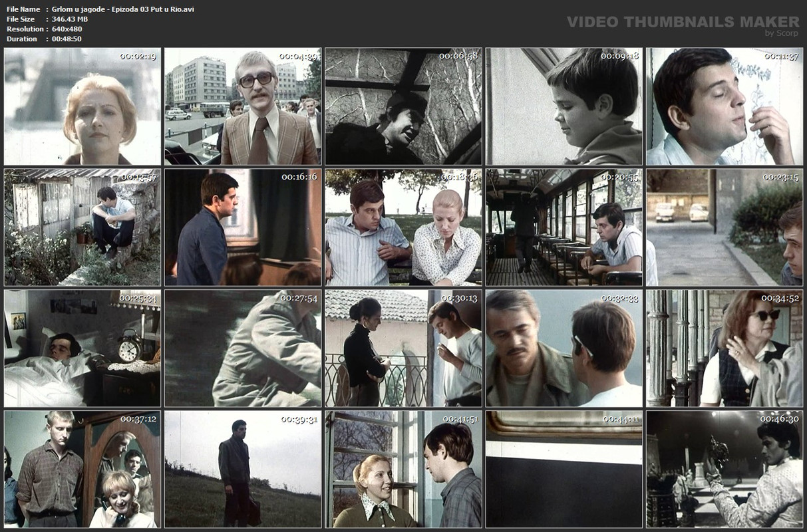Screen dimensions: 807x532
Task: Select the thumbnail at 00:13:57
Action: tap(82, 227)
